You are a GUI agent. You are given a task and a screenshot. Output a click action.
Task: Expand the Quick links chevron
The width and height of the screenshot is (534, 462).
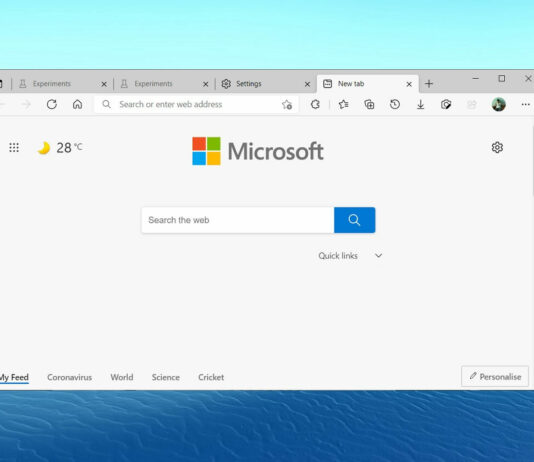378,256
